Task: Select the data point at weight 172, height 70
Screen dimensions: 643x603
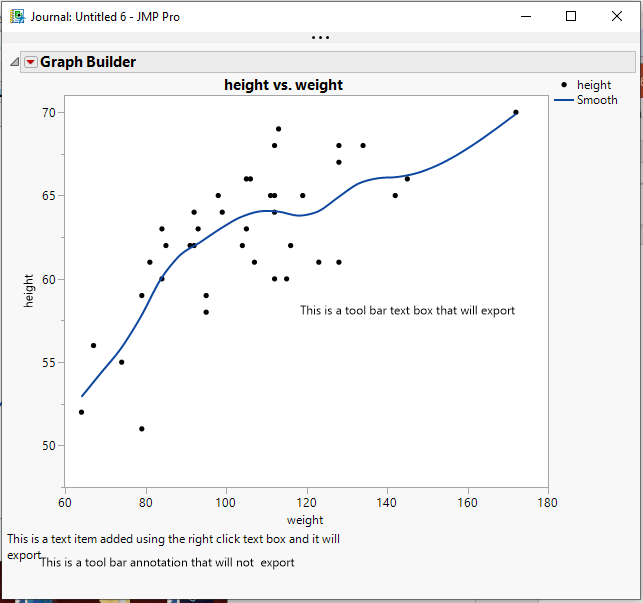Action: coord(516,112)
